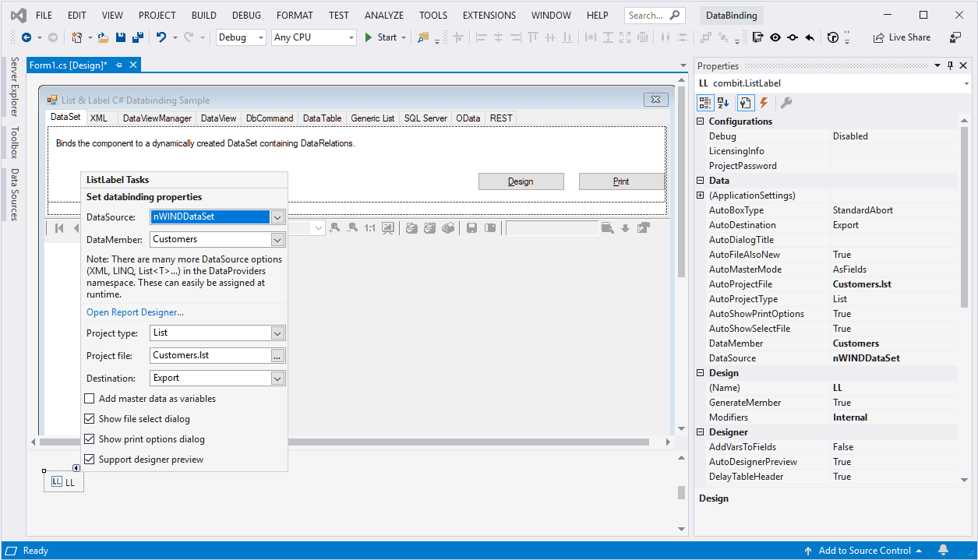Show the Properties page icon
Viewport: 978px width, 560px height.
pos(746,102)
